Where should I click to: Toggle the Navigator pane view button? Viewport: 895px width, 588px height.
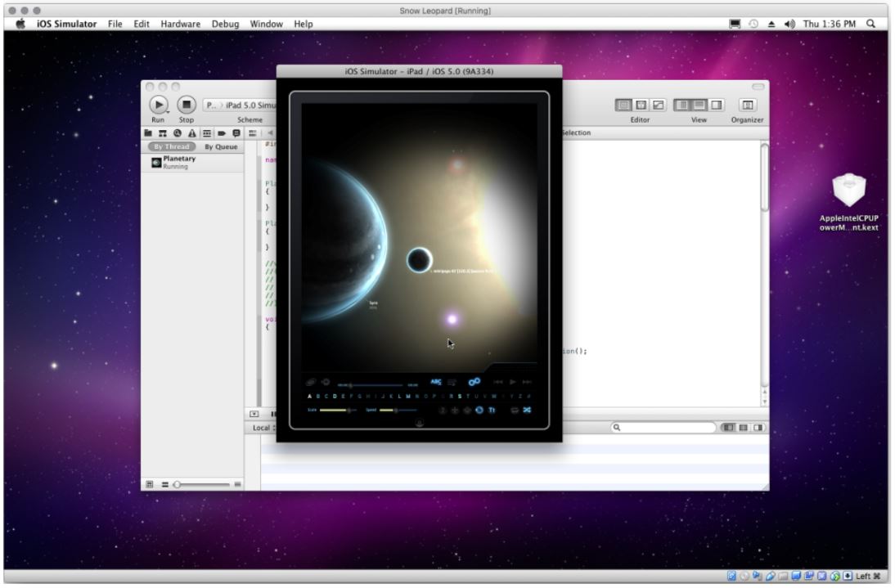681,105
